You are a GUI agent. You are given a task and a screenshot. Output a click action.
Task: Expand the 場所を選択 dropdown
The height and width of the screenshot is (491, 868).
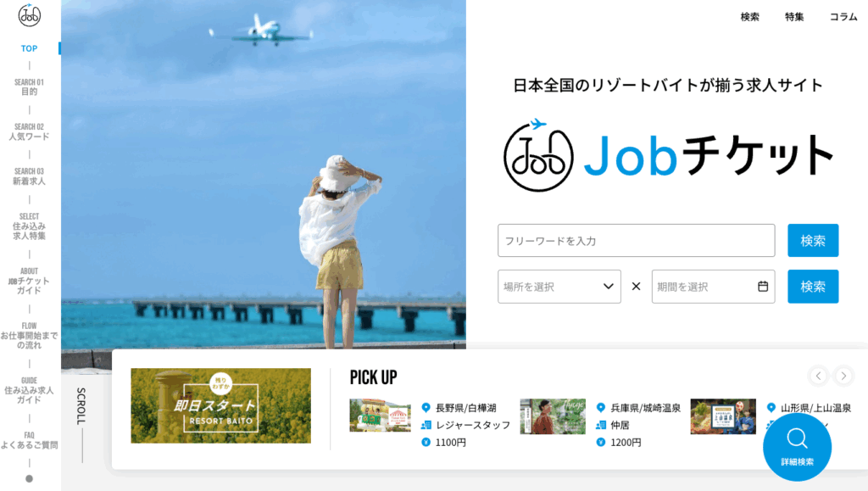[x=559, y=286]
